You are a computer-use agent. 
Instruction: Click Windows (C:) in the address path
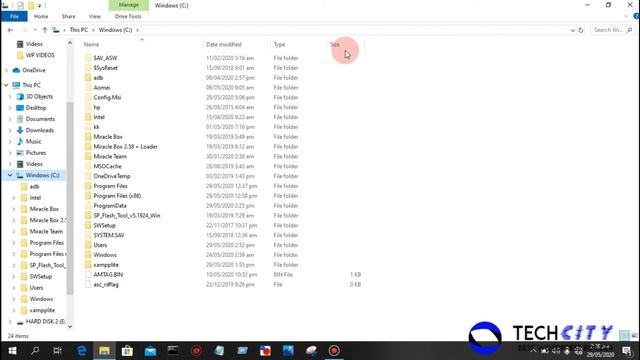point(115,30)
